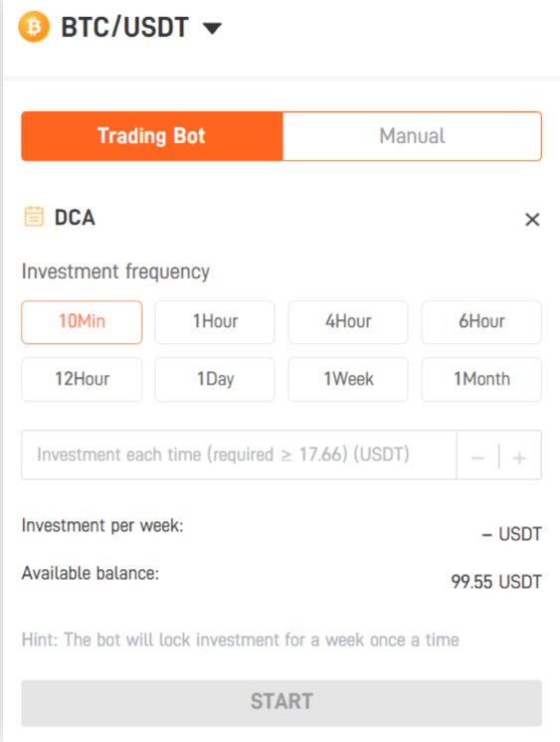Image resolution: width=560 pixels, height=742 pixels.
Task: Switch to the Trading Bot tab
Action: (x=152, y=136)
